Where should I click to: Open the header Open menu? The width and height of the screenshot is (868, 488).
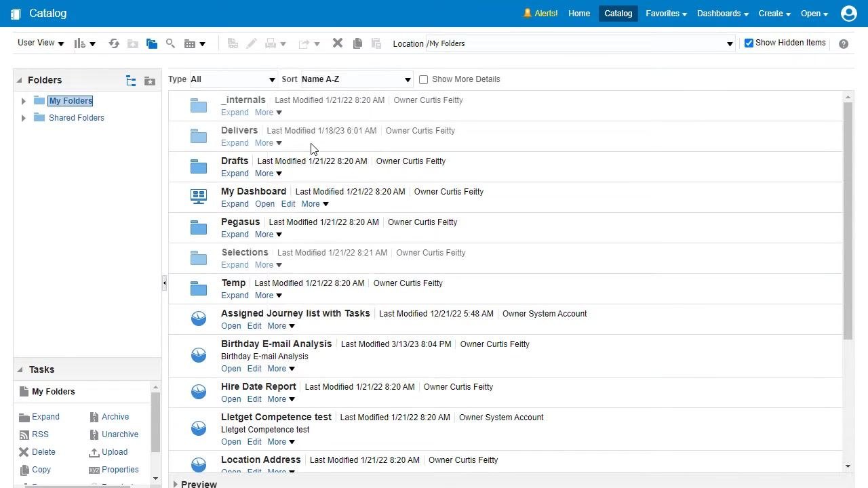[x=814, y=14]
